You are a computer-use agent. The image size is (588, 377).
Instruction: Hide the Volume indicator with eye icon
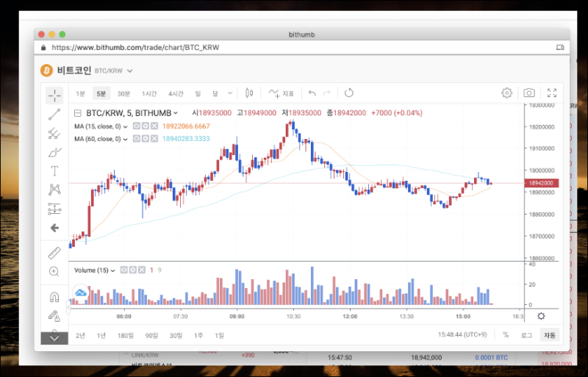[x=123, y=270]
